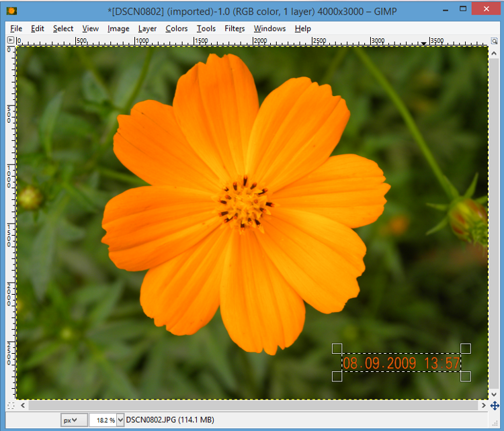Viewport: 504px width, 431px height.
Task: Close the GIMP window
Action: (x=487, y=9)
